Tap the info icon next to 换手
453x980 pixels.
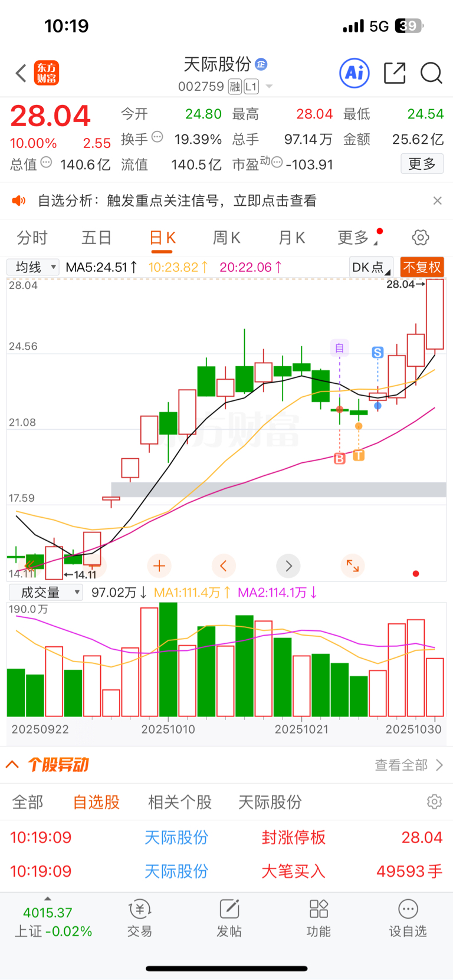point(157,137)
